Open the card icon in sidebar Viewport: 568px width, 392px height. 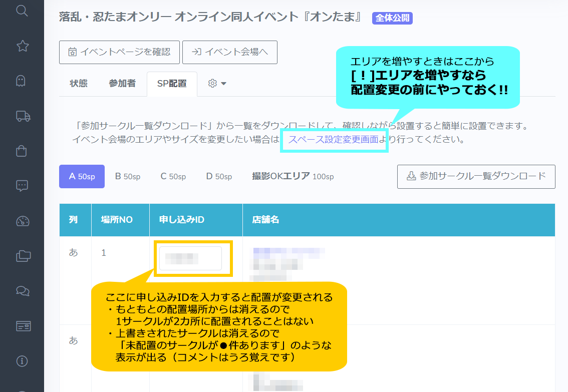pyautogui.click(x=22, y=326)
